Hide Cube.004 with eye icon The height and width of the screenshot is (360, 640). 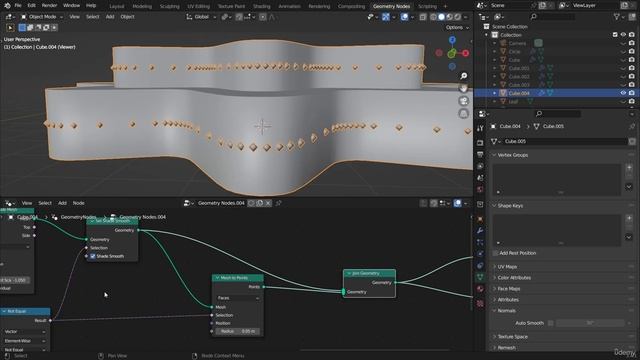[x=623, y=93]
